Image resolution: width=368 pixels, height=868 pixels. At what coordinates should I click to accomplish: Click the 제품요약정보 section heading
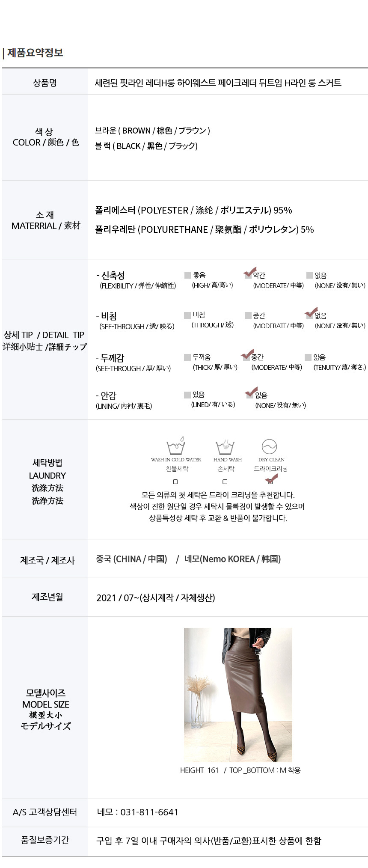35,53
